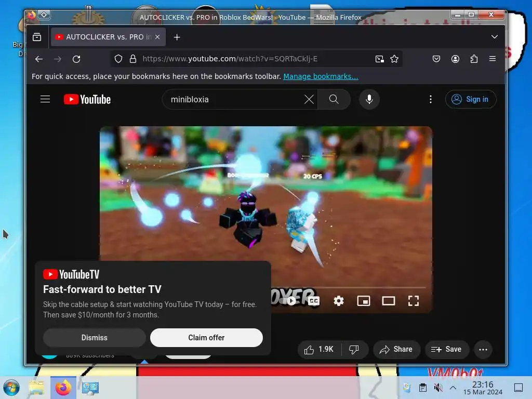Open File Explorer from the taskbar
This screenshot has height=399, width=532.
[36, 388]
